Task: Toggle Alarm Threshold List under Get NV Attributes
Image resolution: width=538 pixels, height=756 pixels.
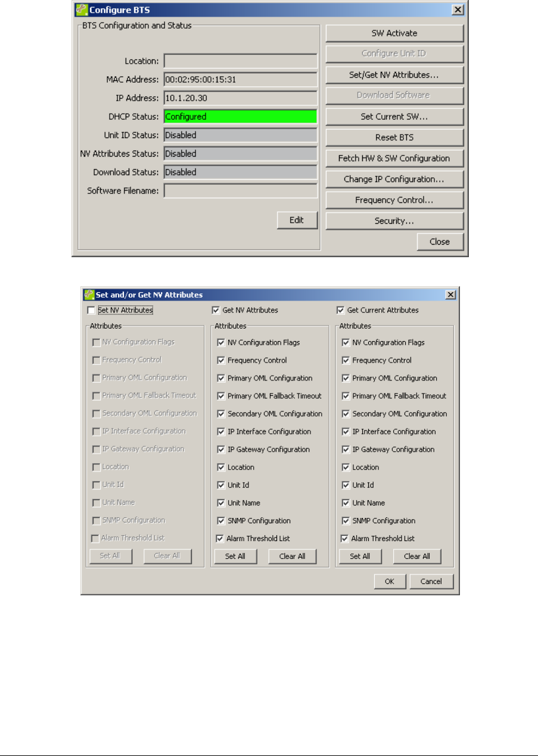Action: click(220, 539)
